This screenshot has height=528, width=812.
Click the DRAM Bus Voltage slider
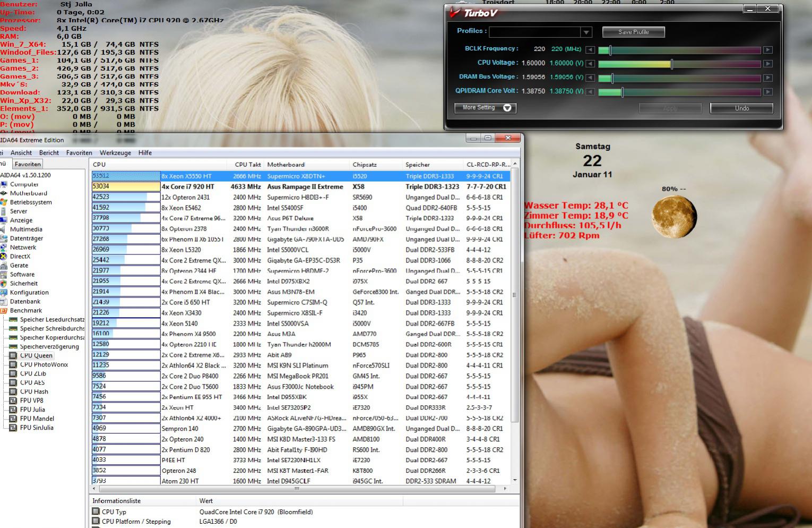[x=679, y=78]
